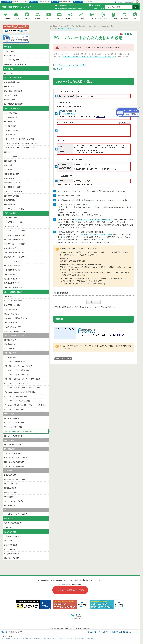
Task: Open オプション機能の設定 section header
Action: coord(26,78)
